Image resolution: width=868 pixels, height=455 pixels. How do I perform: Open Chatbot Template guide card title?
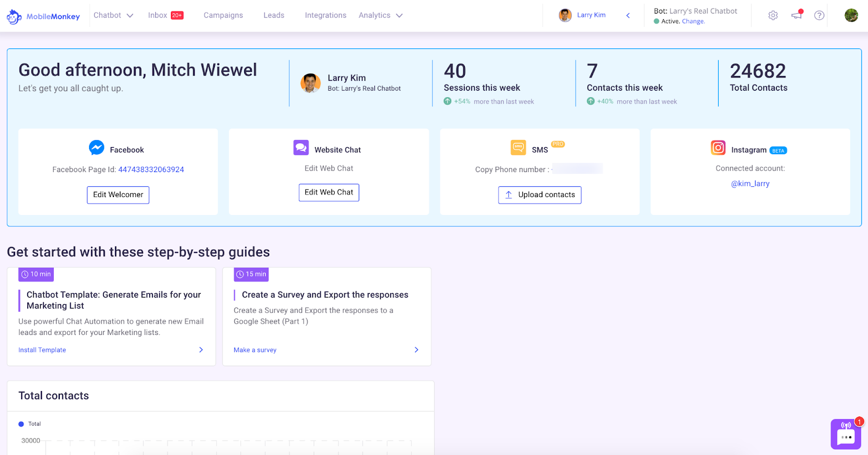[x=114, y=300]
